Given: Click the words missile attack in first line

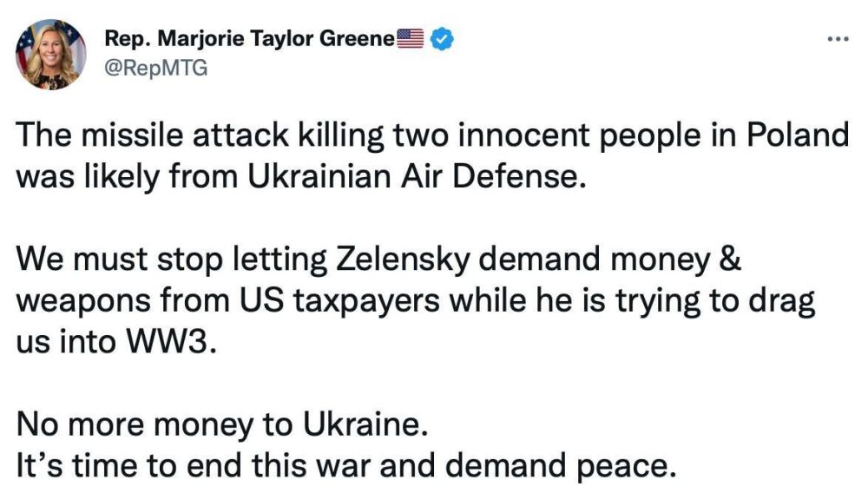Looking at the screenshot, I should tap(186, 135).
